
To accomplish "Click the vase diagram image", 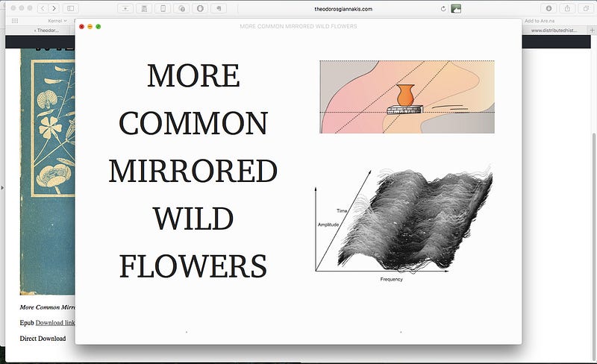I will (x=407, y=97).
